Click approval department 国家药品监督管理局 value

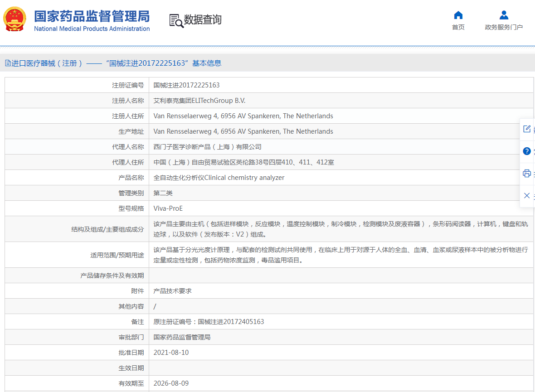[x=182, y=338]
